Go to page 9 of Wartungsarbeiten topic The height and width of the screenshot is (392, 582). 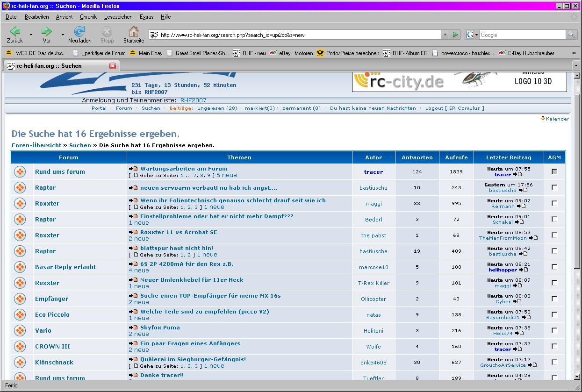pyautogui.click(x=209, y=176)
